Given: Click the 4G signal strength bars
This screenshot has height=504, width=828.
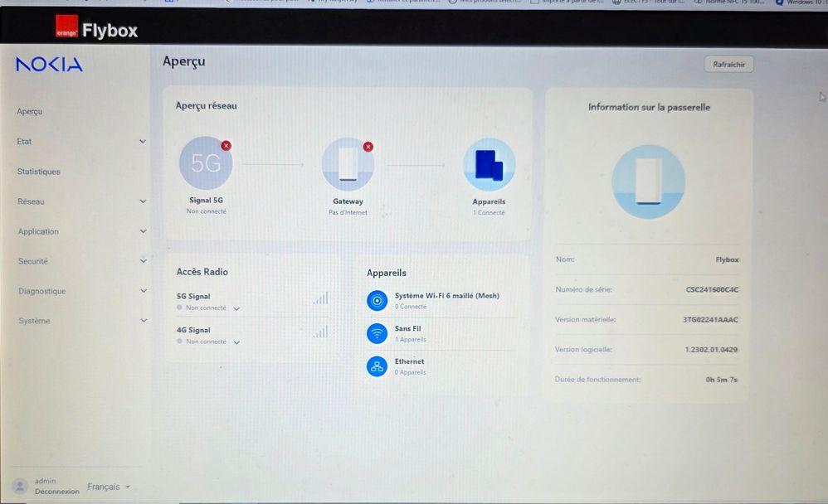Looking at the screenshot, I should [x=320, y=332].
